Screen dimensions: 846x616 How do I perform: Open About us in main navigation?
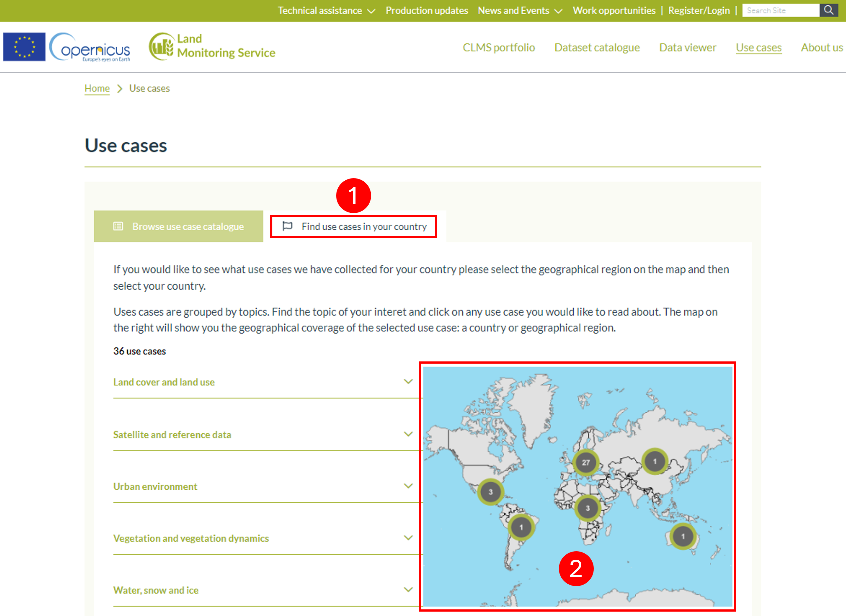pyautogui.click(x=822, y=47)
